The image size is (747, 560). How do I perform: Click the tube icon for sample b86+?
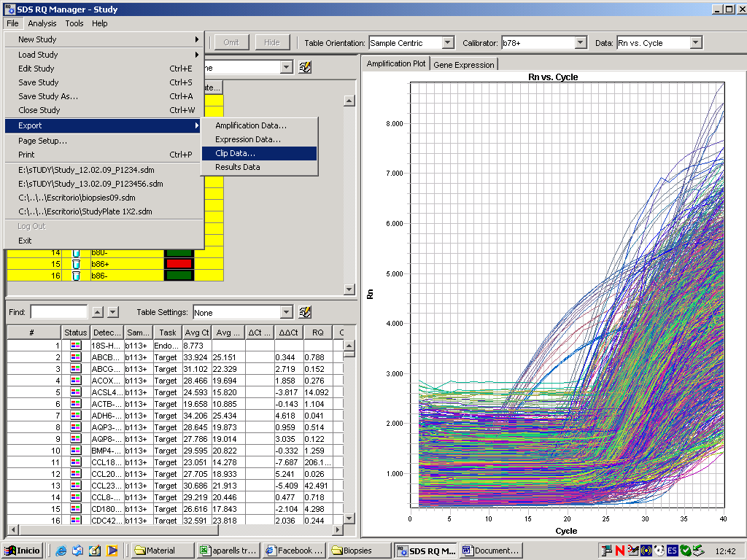[76, 264]
